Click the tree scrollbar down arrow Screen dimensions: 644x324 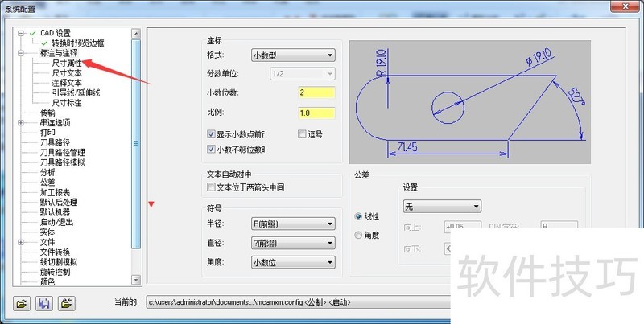coord(136,280)
